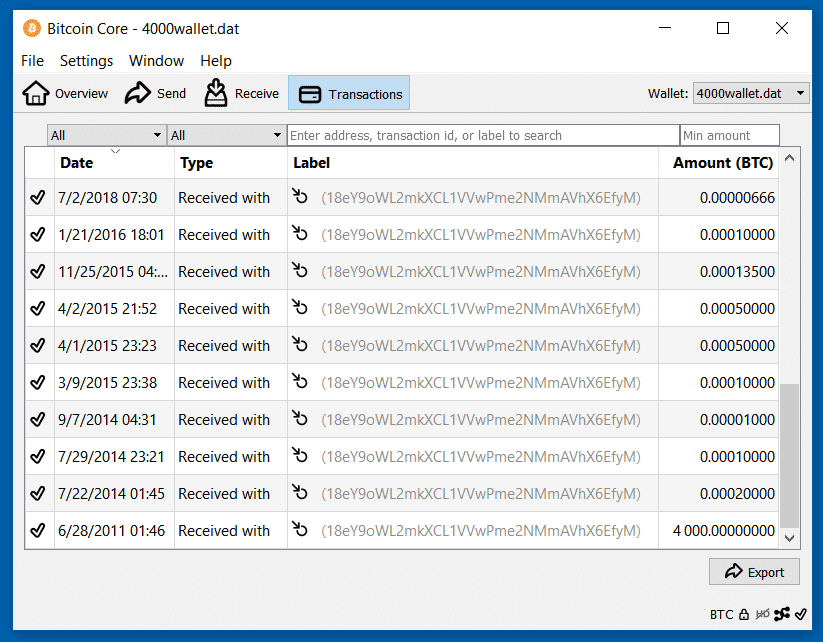Viewport: 823px width, 642px height.
Task: Click the date 6/28/2011 01:46
Action: [x=111, y=531]
